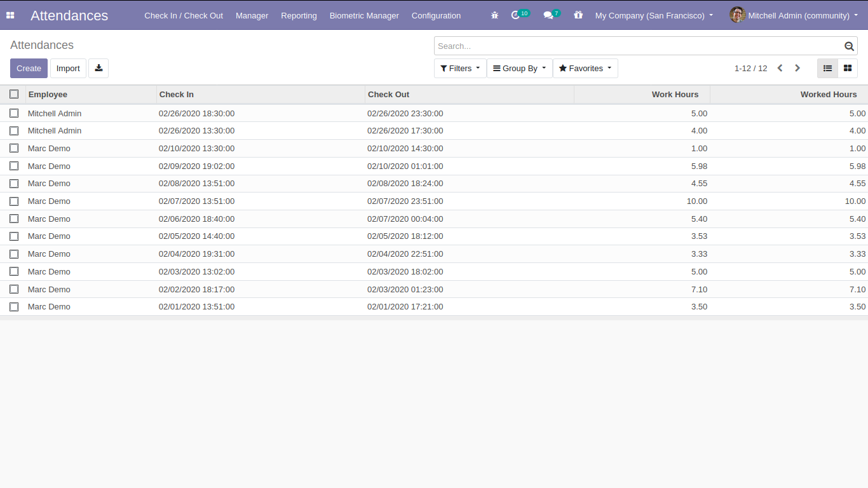868x488 pixels.
Task: Open the conversations chat icon
Action: click(548, 15)
